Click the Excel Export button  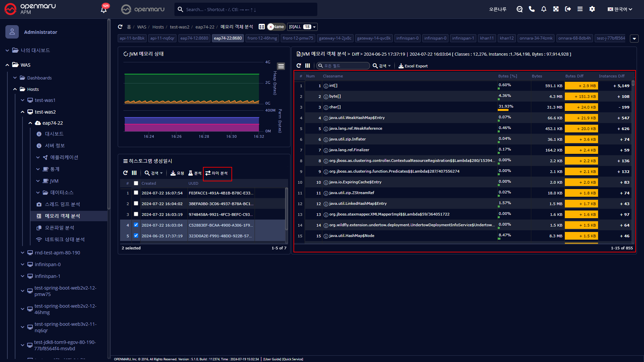[413, 66]
